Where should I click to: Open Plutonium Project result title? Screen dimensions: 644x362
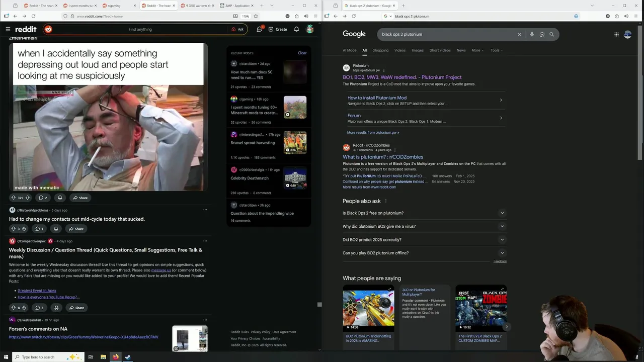[x=402, y=77]
